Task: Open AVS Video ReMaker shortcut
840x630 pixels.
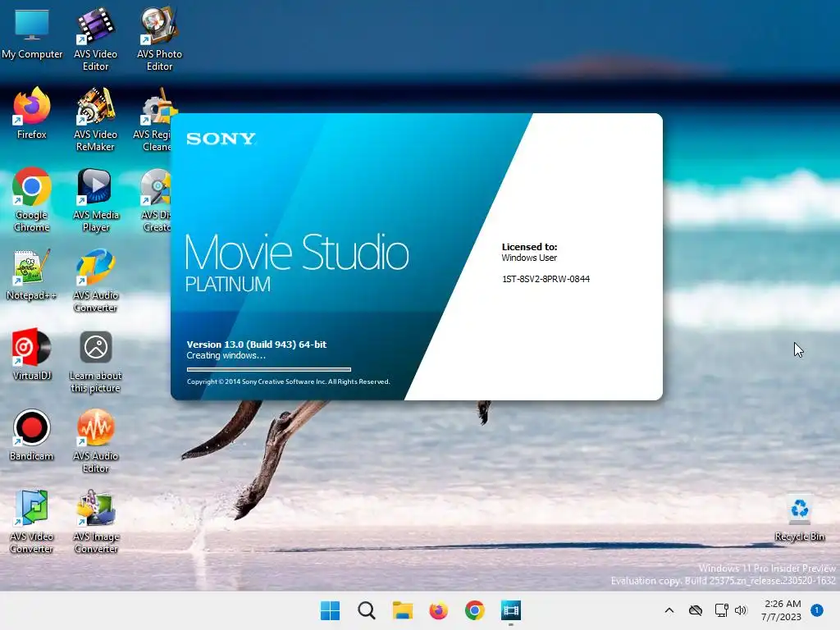Action: 95,120
